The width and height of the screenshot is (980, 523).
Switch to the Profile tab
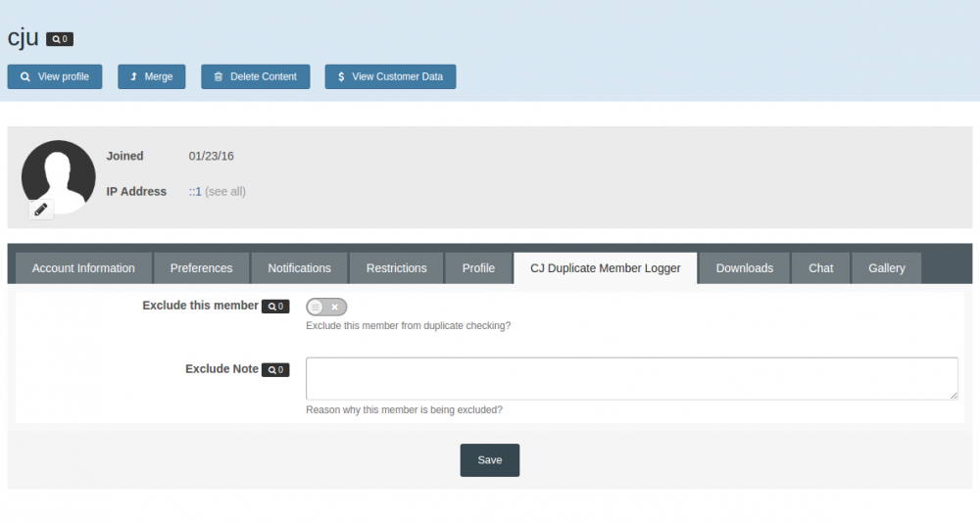click(x=478, y=268)
